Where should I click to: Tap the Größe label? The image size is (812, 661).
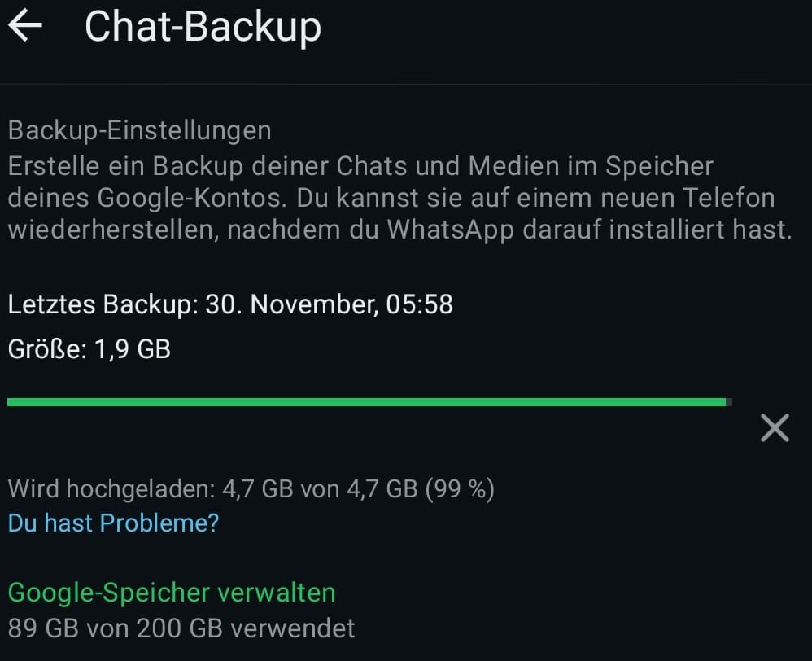46,349
